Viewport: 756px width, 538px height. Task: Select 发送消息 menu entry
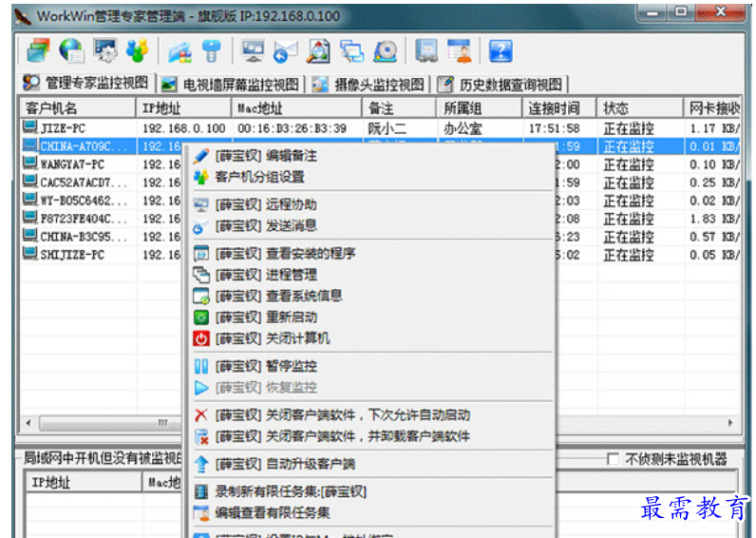coord(369,225)
